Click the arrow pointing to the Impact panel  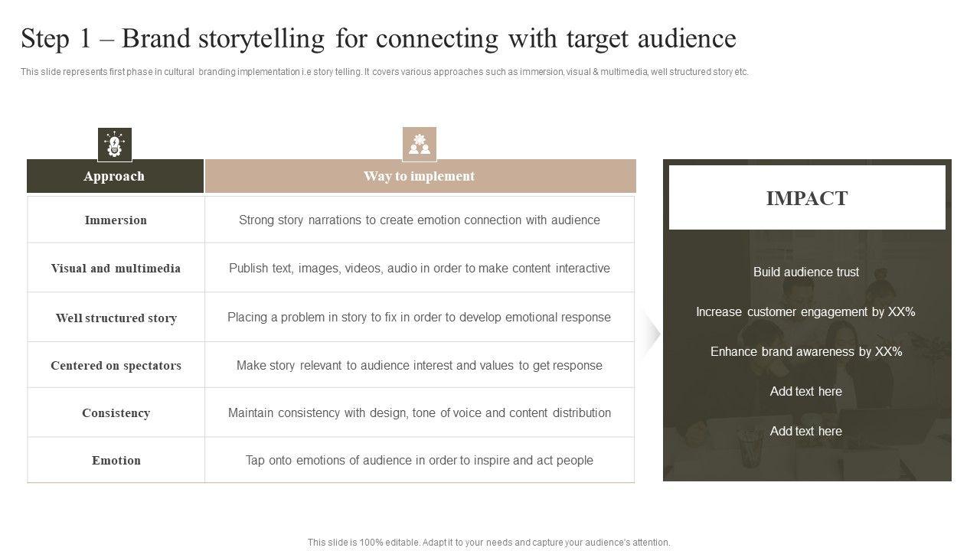coord(651,334)
